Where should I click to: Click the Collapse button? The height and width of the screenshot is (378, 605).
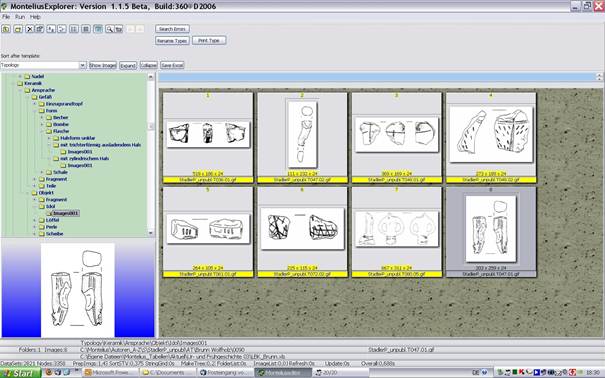pos(149,66)
